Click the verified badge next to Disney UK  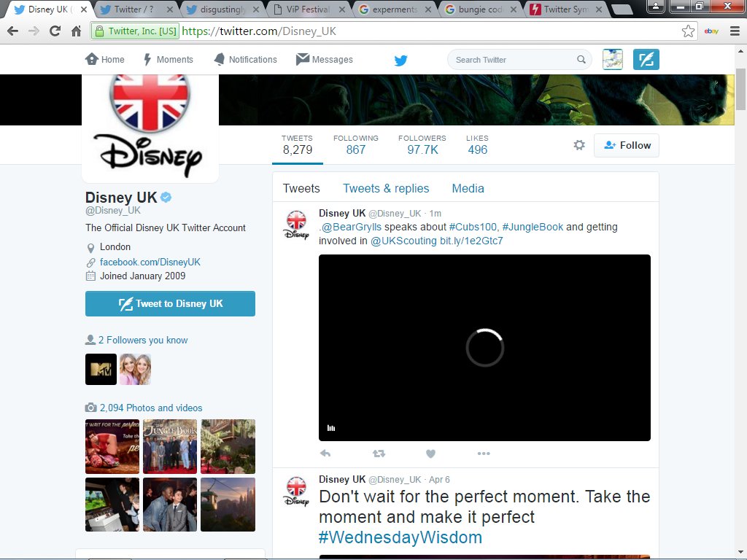(166, 197)
